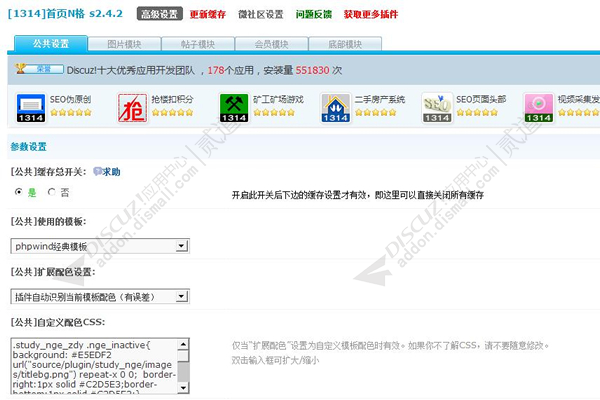Click the SEO页面头部 plugin icon
The image size is (600, 400).
436,106
